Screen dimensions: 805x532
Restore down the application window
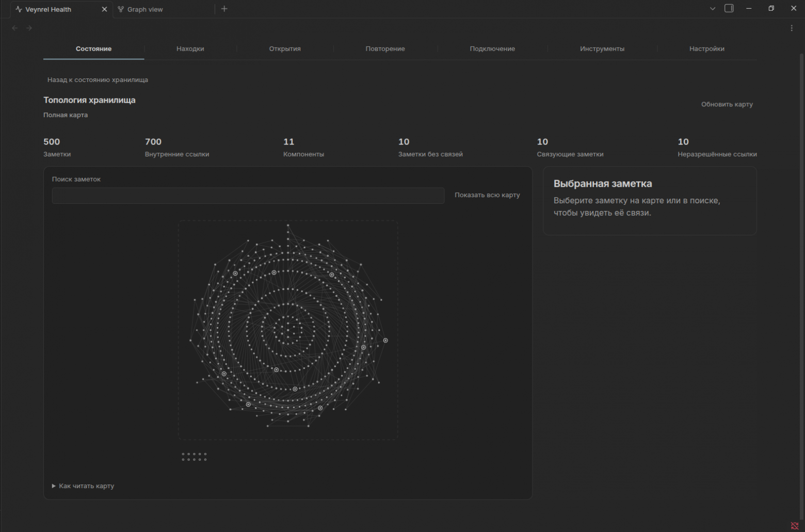[771, 8]
